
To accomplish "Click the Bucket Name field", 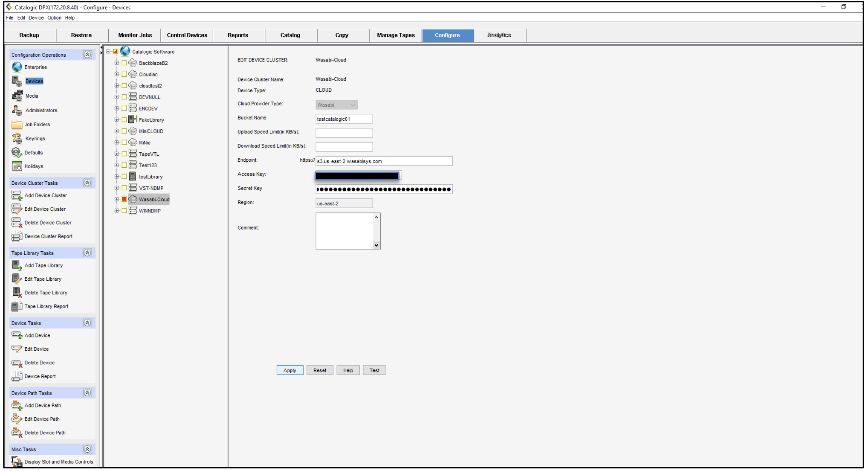I will coord(344,119).
